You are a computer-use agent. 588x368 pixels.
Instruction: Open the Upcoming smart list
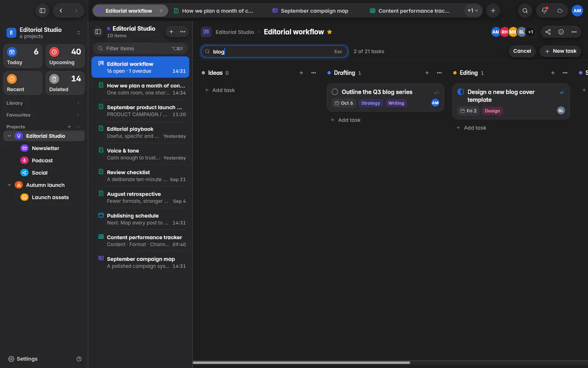click(65, 57)
